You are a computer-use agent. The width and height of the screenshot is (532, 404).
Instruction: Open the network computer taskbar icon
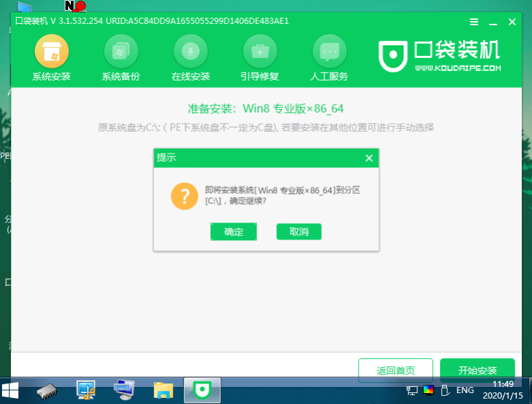87,390
